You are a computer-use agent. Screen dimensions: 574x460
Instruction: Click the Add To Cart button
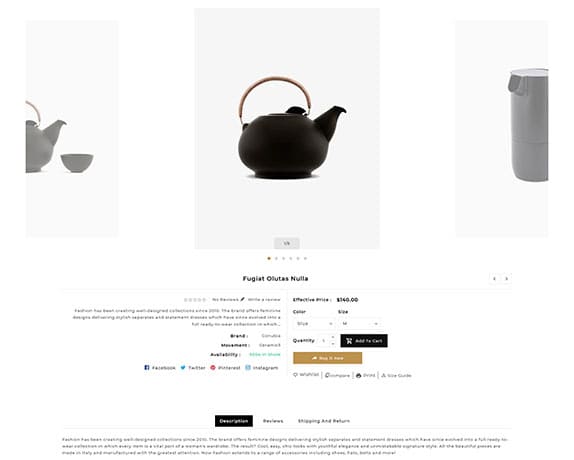click(x=364, y=341)
